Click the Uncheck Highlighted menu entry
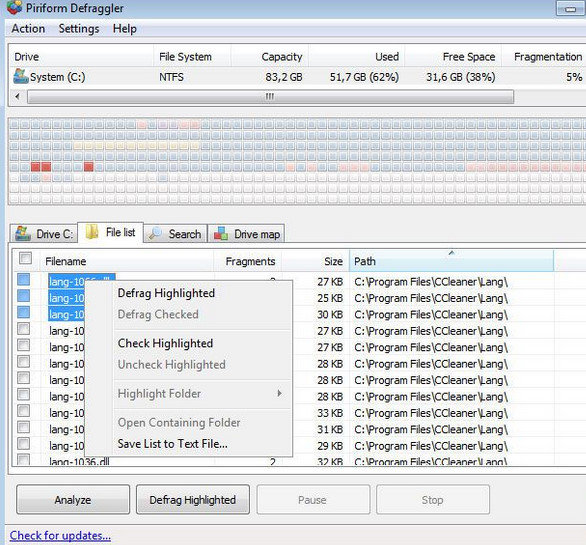586x545 pixels. (172, 364)
